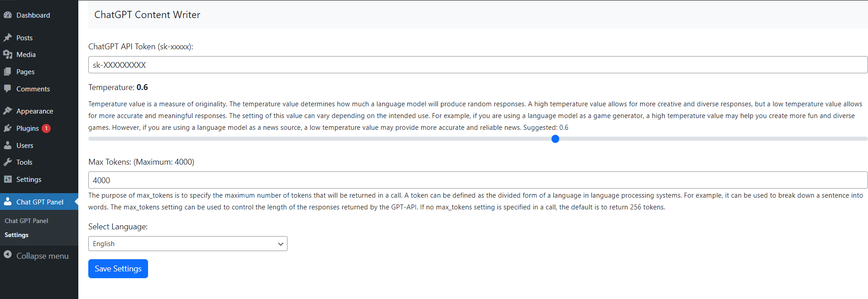Screen dimensions: 868x299
Task: Click the ChatGPT Content Writer heading
Action: coord(147,14)
